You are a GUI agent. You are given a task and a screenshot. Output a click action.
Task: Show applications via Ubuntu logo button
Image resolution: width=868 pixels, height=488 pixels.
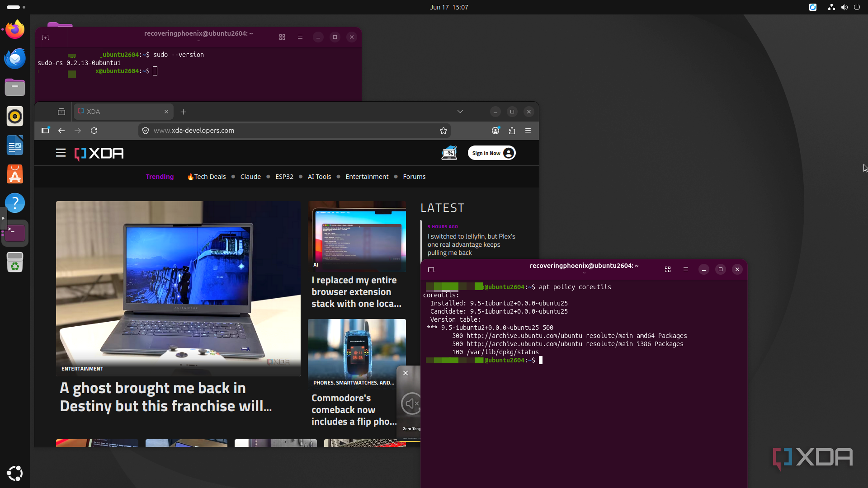point(15,473)
